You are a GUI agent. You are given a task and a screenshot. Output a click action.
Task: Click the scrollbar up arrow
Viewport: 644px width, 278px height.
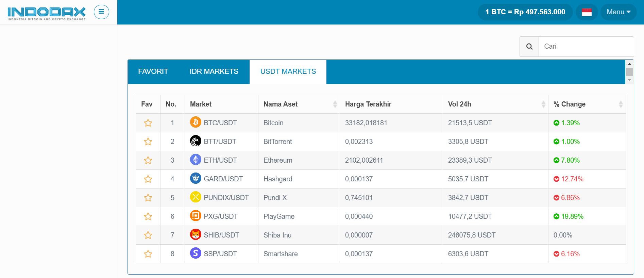pos(629,64)
